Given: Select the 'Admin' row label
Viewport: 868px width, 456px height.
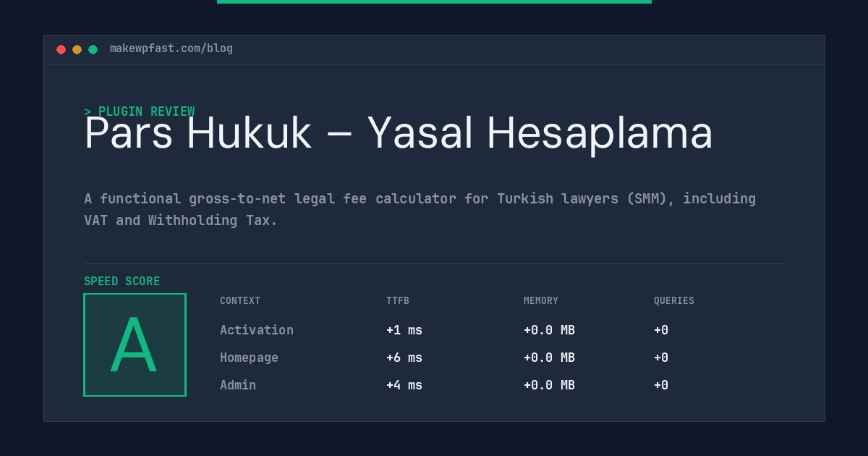Looking at the screenshot, I should coord(238,385).
